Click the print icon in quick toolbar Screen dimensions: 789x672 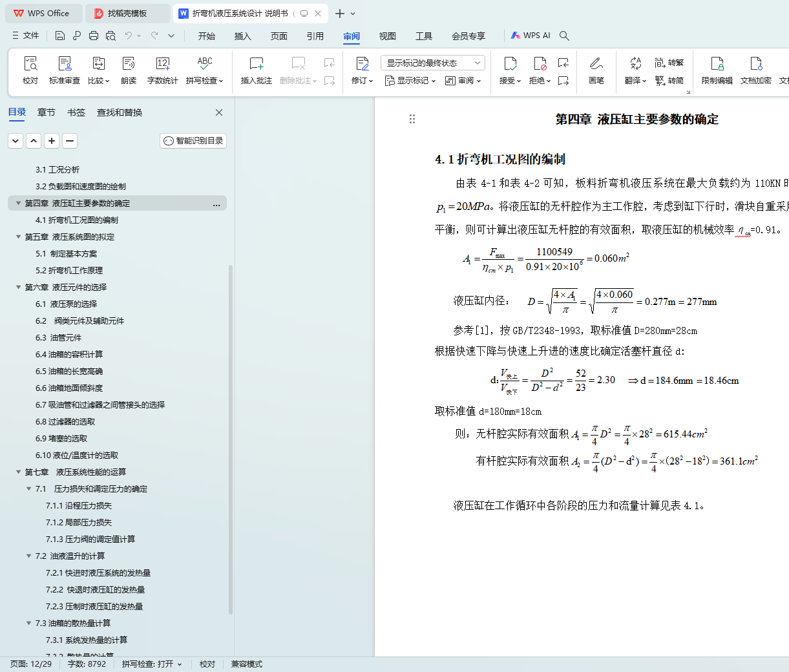point(94,36)
